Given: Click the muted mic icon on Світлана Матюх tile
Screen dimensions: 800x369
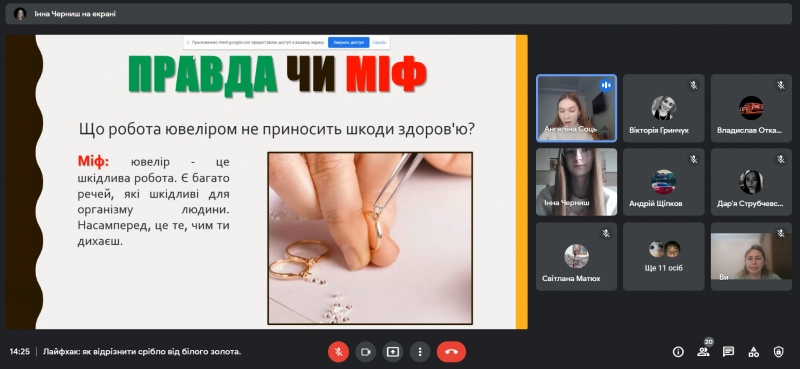Looking at the screenshot, I should [x=606, y=233].
